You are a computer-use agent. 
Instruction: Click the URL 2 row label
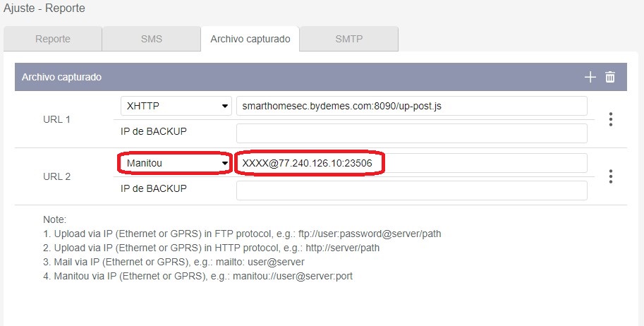(56, 176)
